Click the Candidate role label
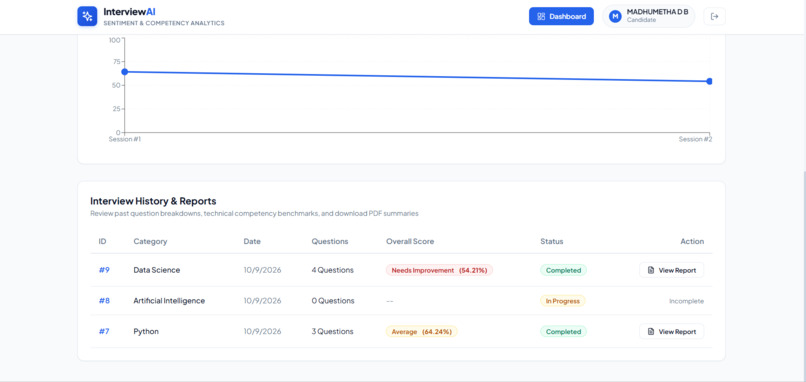The width and height of the screenshot is (806, 382). click(x=641, y=20)
